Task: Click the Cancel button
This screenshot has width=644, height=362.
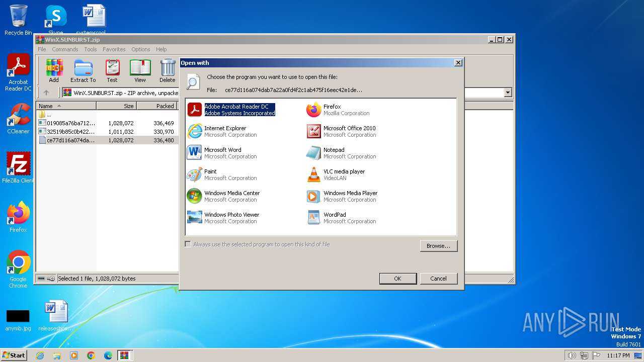Action: [438, 279]
